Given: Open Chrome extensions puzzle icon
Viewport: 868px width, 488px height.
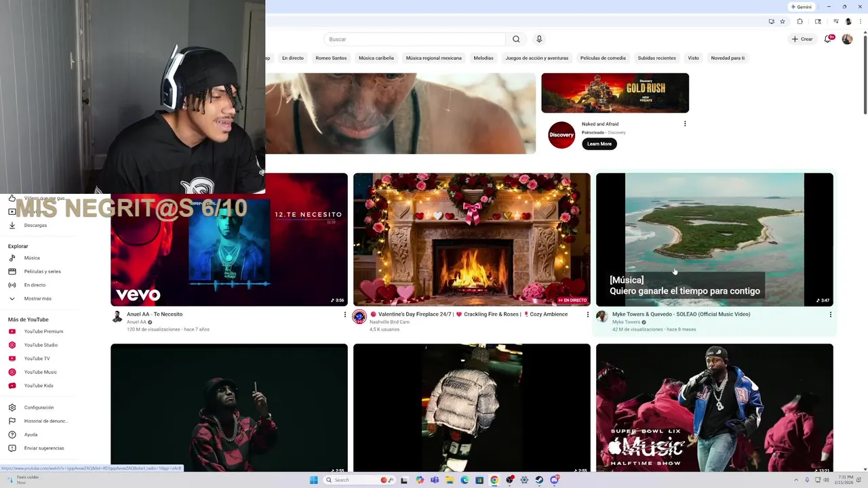Looking at the screenshot, I should (x=800, y=22).
